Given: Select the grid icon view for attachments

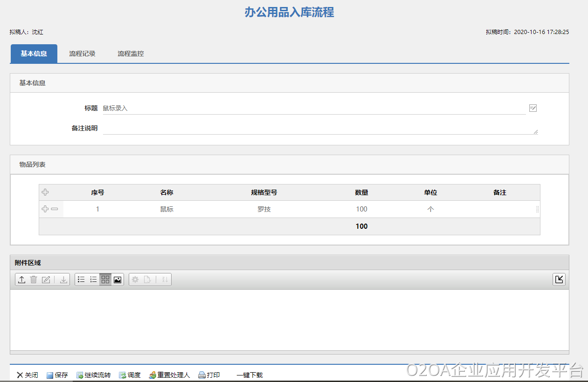Looking at the screenshot, I should 105,280.
